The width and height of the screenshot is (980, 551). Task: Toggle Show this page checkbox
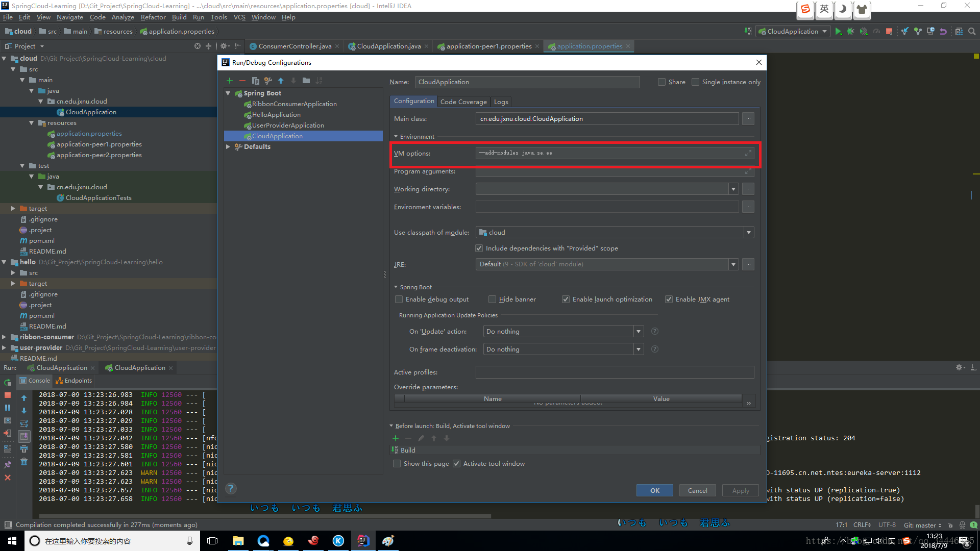(x=397, y=464)
